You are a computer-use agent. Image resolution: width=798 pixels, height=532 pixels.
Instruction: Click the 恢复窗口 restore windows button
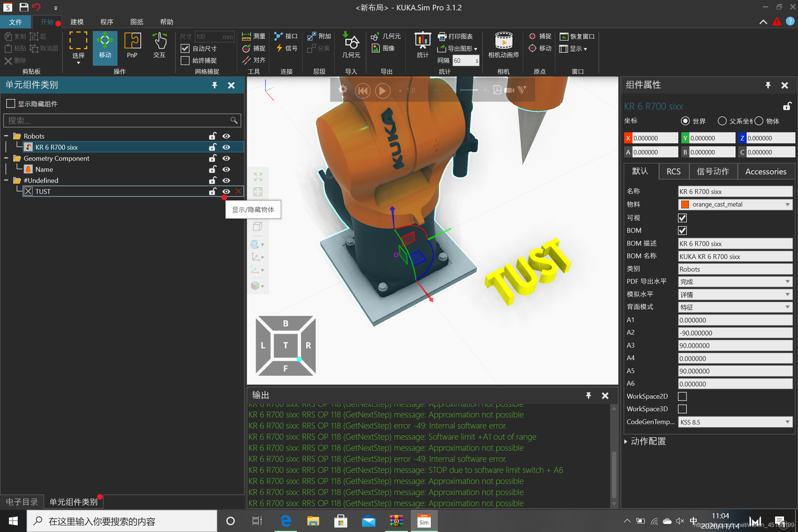pos(577,36)
